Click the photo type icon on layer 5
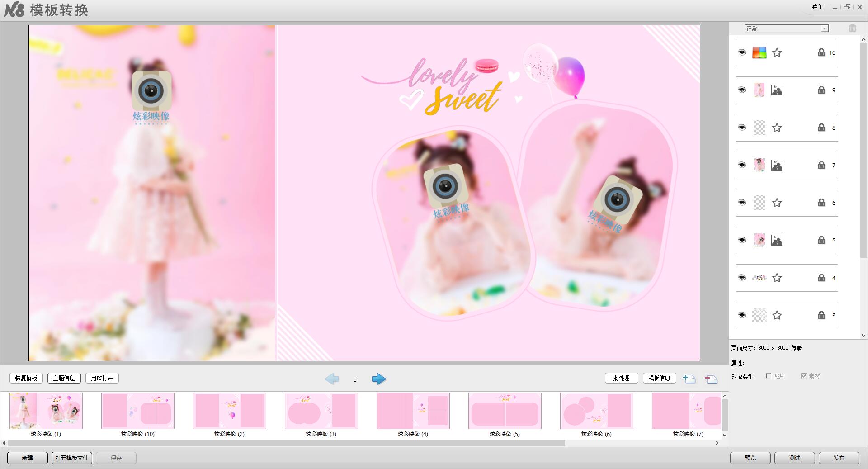 (x=777, y=240)
